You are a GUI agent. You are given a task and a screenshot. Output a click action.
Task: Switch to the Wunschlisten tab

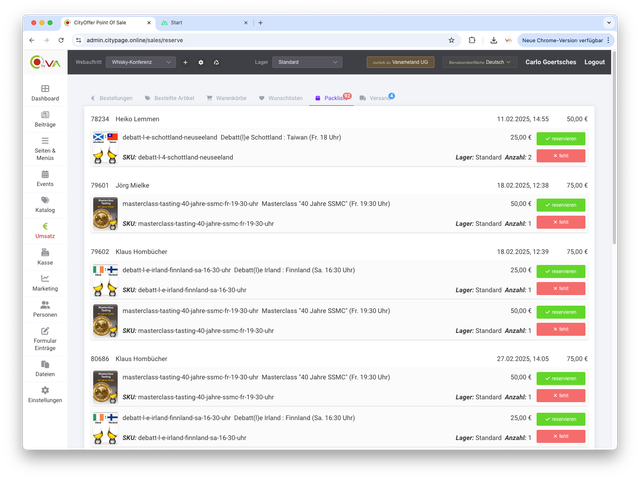pyautogui.click(x=280, y=98)
